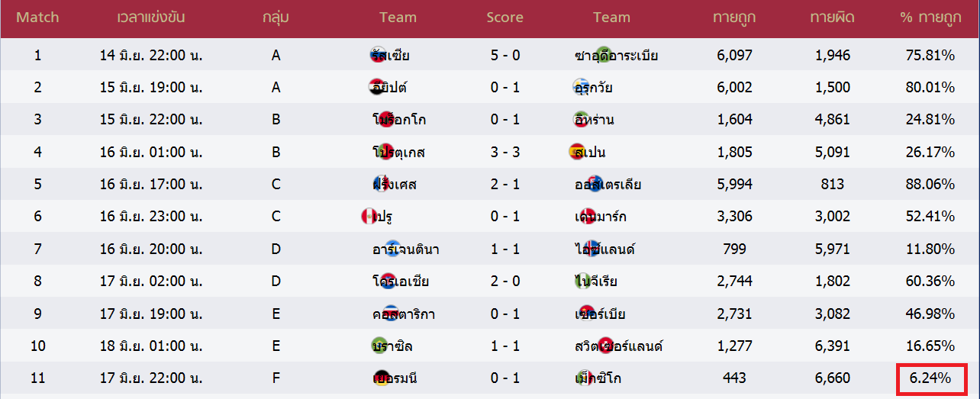Click the 5 - 0 score in match 1
This screenshot has height=399, width=980.
[x=505, y=55]
